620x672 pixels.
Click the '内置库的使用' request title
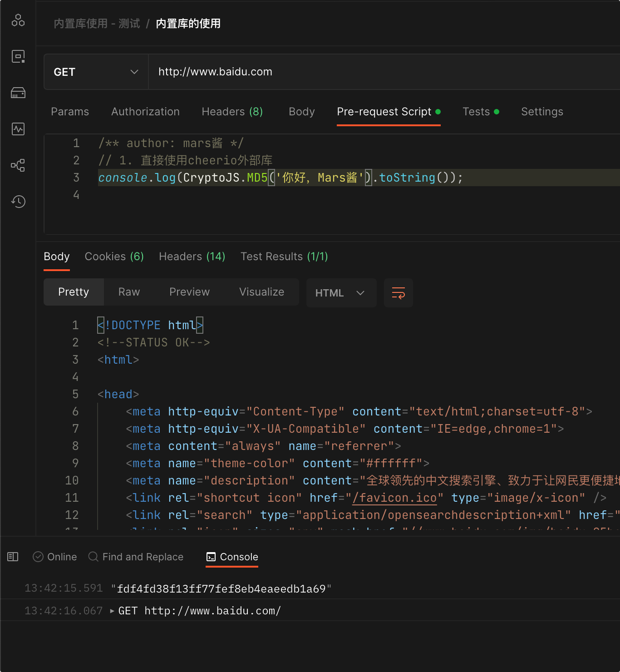pyautogui.click(x=188, y=24)
